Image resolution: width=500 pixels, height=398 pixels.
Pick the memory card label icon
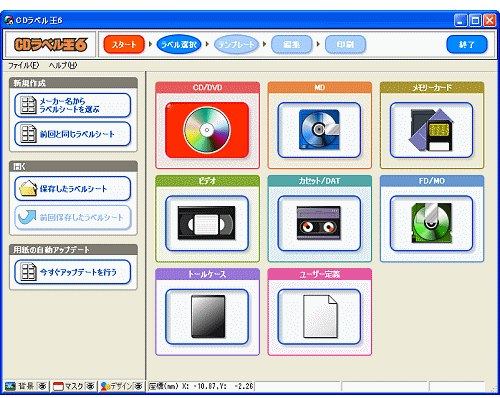(432, 130)
